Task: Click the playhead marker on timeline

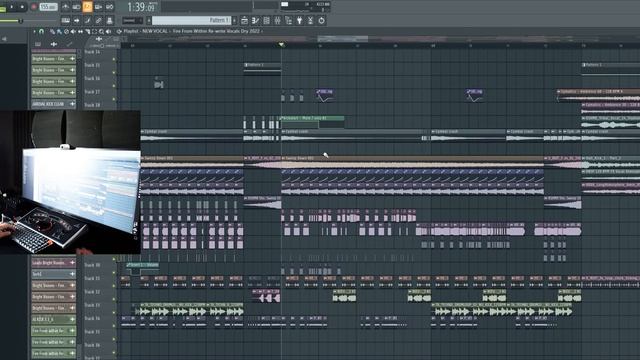Action: click(x=281, y=44)
